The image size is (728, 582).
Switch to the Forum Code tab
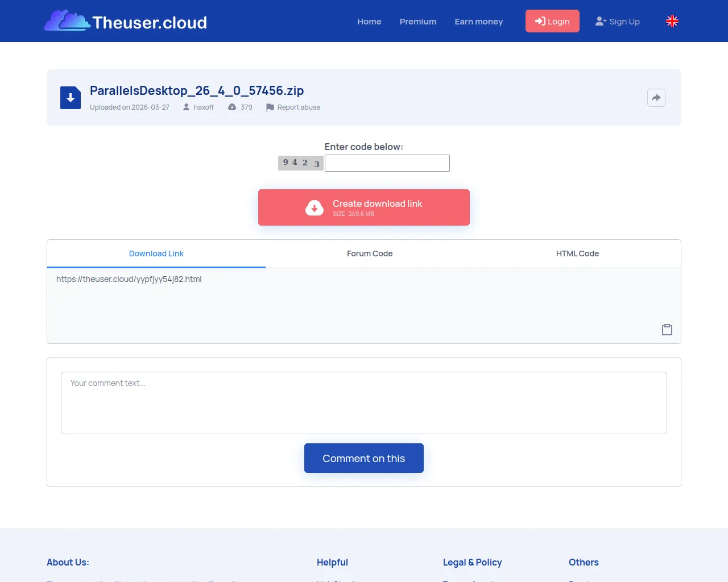[369, 253]
